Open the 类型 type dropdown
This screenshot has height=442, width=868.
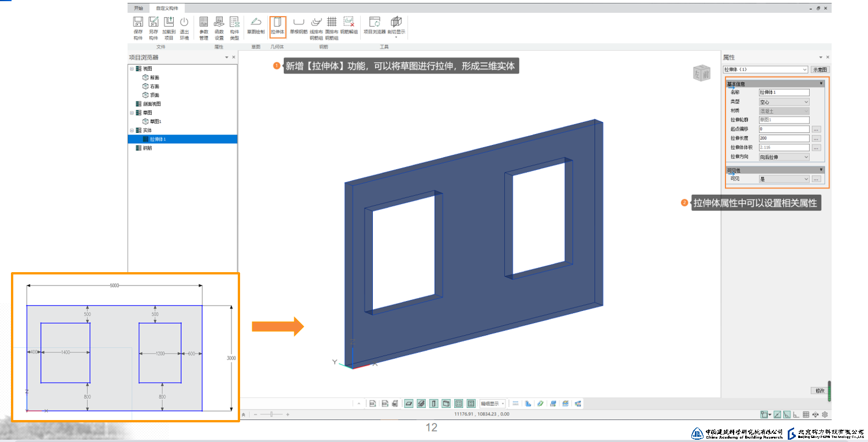[784, 102]
